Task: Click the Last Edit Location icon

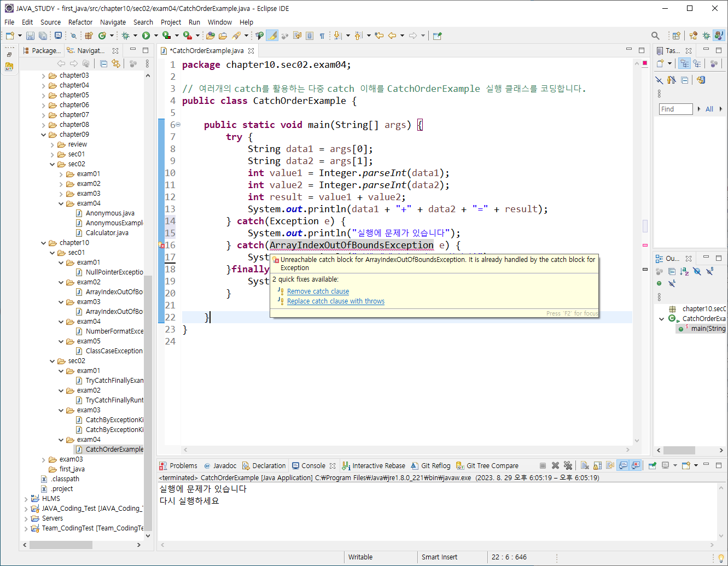Action: pos(379,36)
